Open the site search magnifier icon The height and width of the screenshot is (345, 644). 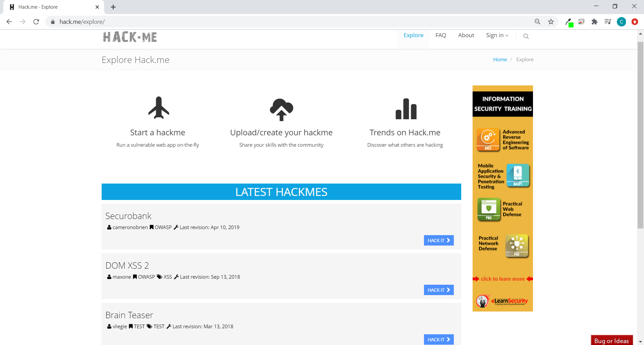coord(526,36)
